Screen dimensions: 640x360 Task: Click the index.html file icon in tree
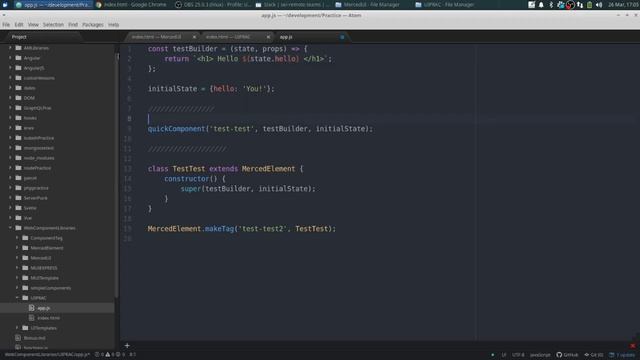(31, 318)
